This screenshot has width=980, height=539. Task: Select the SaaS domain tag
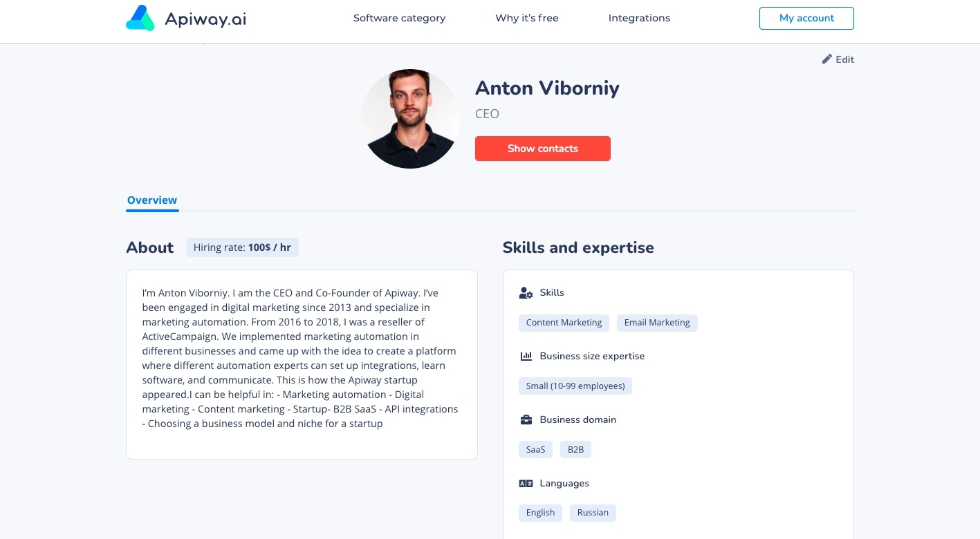coord(535,449)
